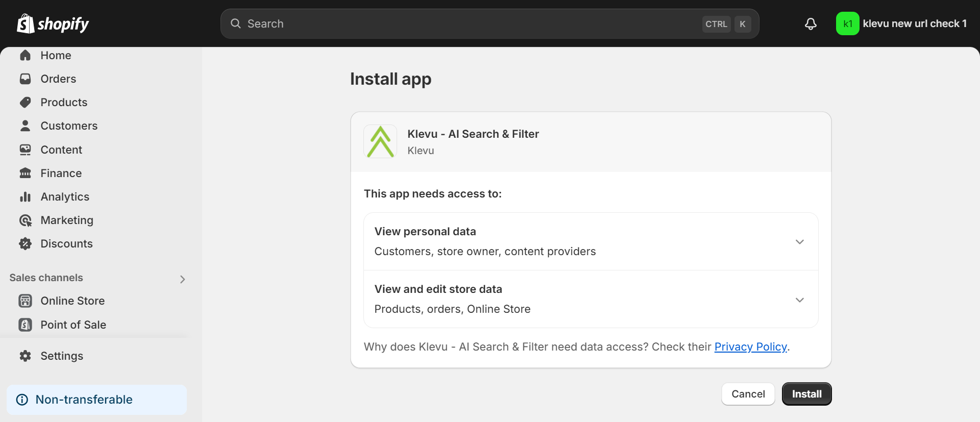
Task: Open Point of Sale channel
Action: [73, 325]
